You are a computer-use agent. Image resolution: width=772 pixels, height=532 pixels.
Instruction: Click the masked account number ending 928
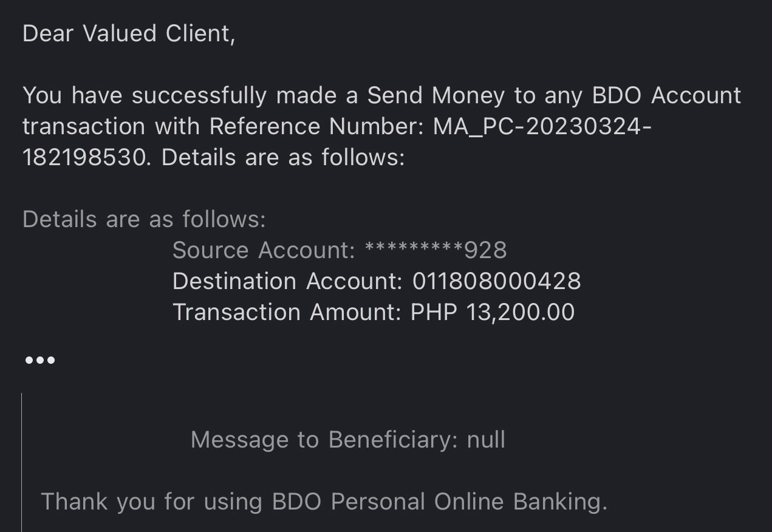(x=435, y=250)
